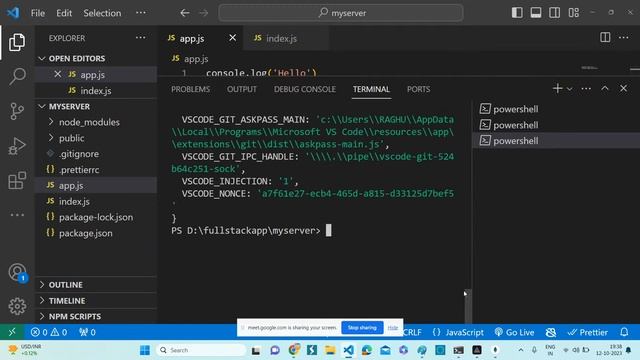The image size is (640, 360).
Task: Open package-lock.json in the explorer
Action: [x=96, y=217]
